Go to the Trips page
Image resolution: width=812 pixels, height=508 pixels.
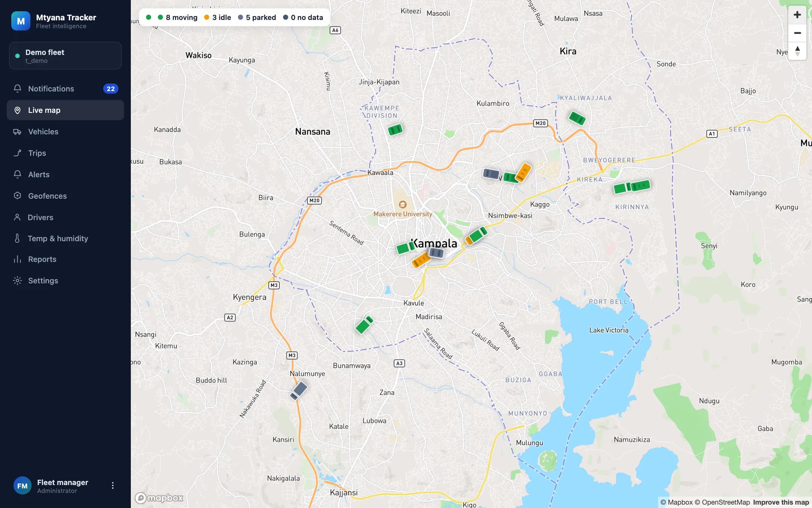point(65,153)
